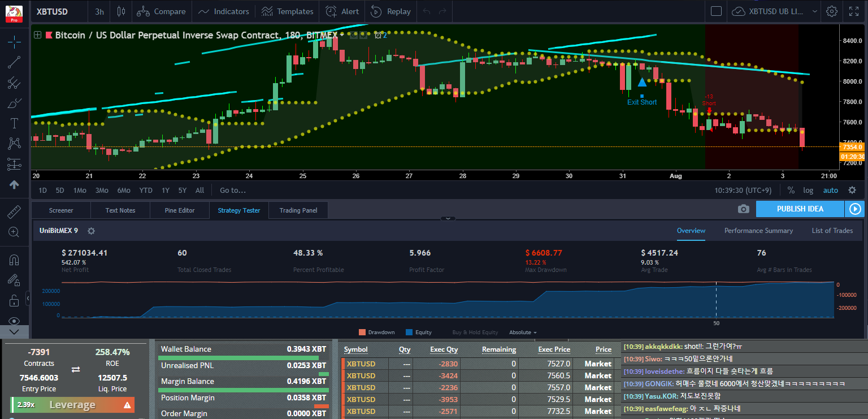This screenshot has width=868, height=419.
Task: Toggle log scale on the chart
Action: point(808,190)
